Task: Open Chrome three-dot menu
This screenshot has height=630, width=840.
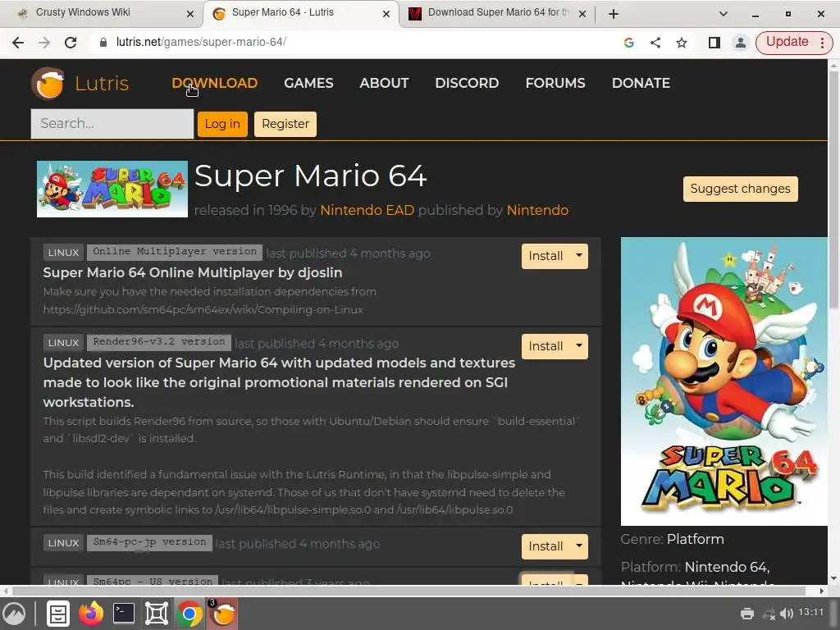Action: [x=822, y=43]
